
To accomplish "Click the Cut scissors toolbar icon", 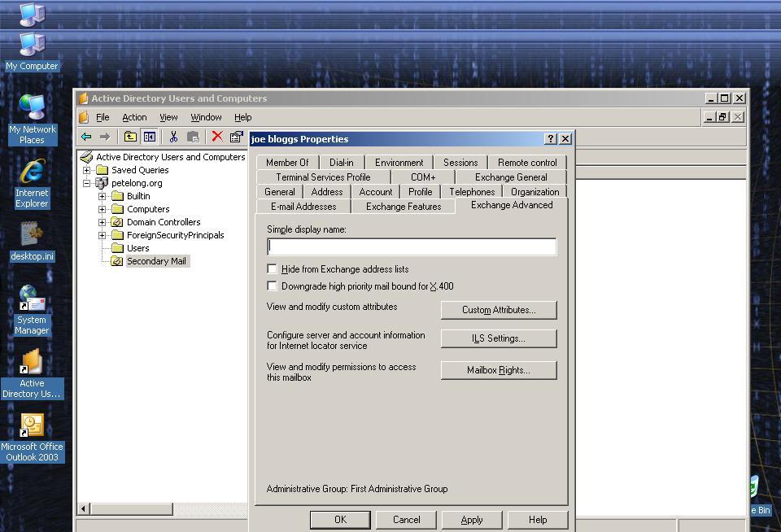I will (173, 137).
